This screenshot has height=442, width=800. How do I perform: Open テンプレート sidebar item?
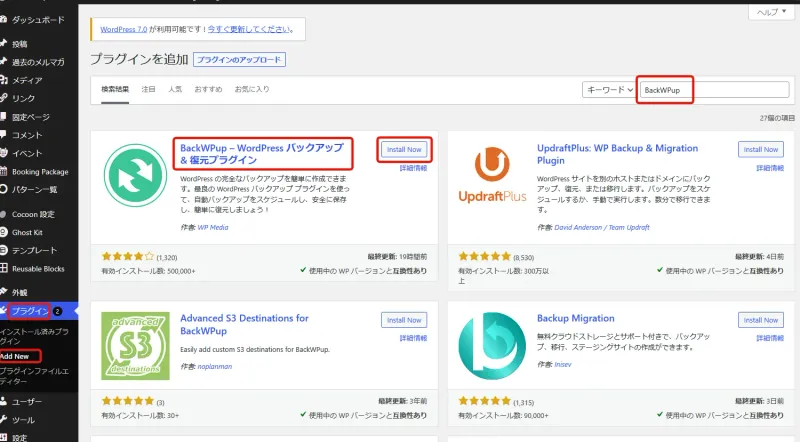pos(34,251)
